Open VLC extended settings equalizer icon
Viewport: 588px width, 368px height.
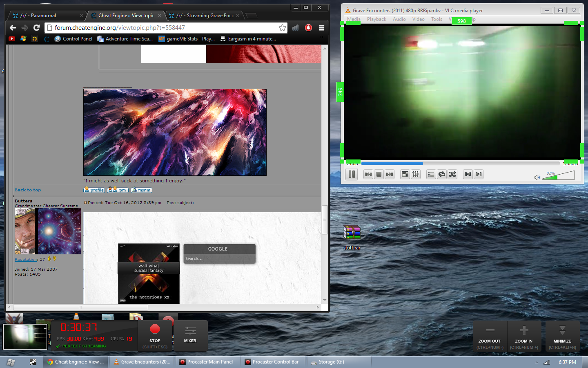point(415,175)
